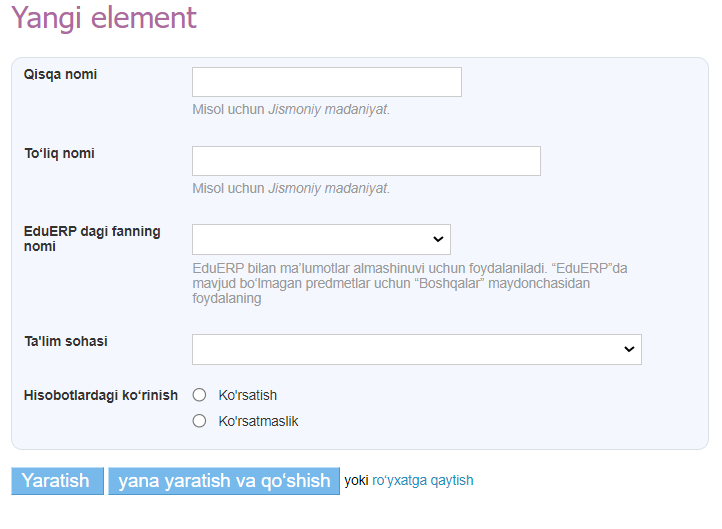The width and height of the screenshot is (722, 529).
Task: Click the Hisobotlardagi ko'rinish label
Action: pyautogui.click(x=98, y=394)
